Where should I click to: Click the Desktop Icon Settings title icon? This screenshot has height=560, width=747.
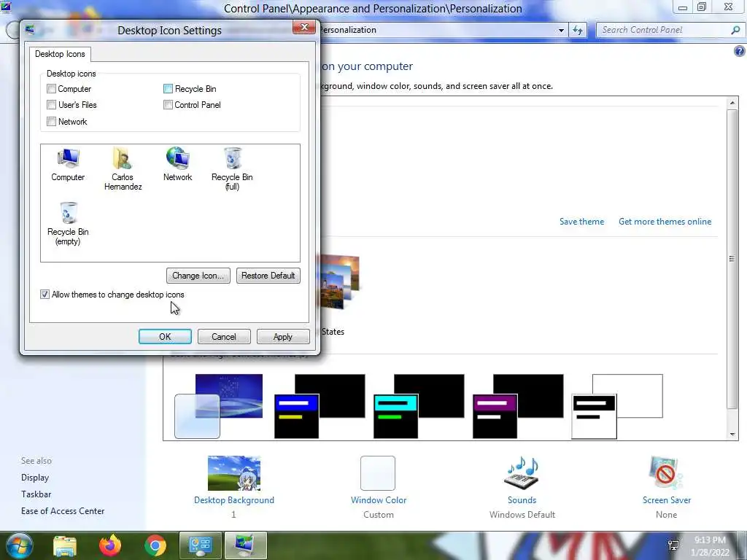pyautogui.click(x=30, y=30)
